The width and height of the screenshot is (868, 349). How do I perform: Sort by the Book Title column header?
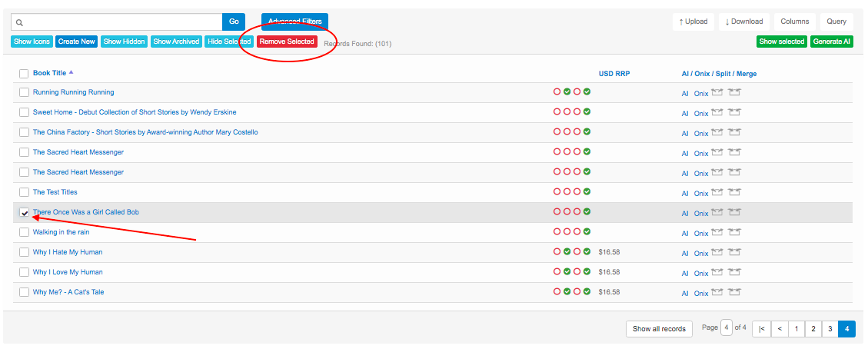49,73
